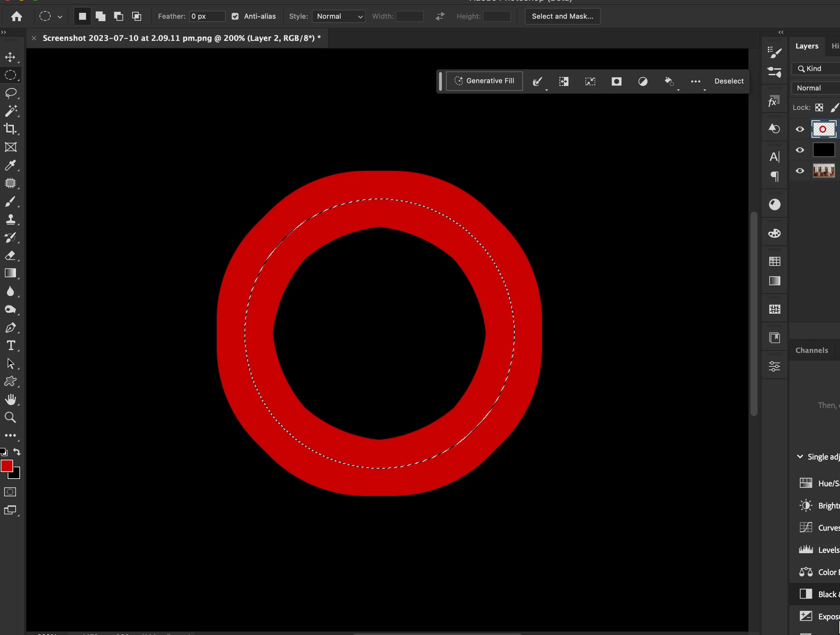Click the Layers panel tab
The height and width of the screenshot is (635, 840).
pyautogui.click(x=807, y=46)
